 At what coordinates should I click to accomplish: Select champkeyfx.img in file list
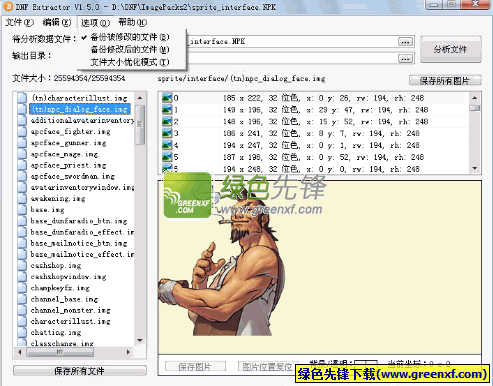coord(60,288)
